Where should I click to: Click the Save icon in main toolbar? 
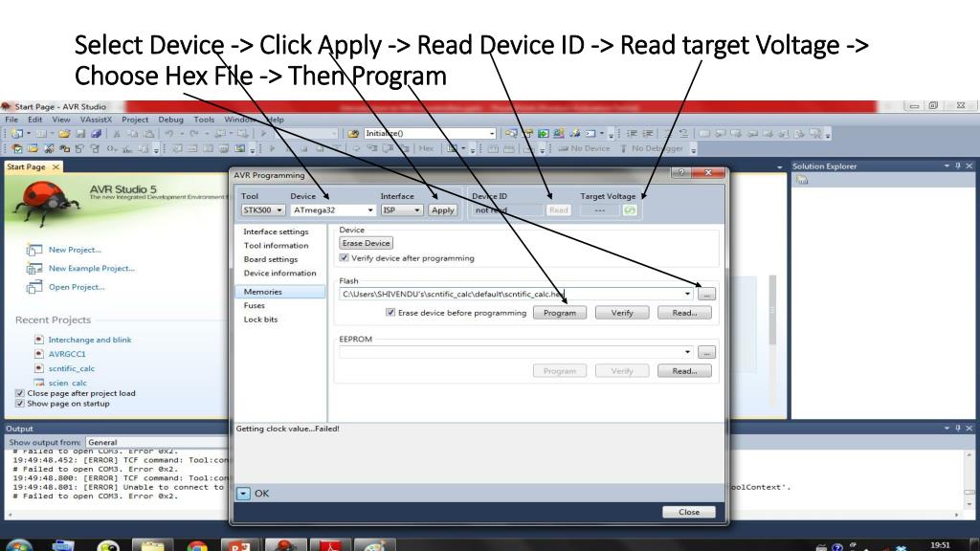80,134
